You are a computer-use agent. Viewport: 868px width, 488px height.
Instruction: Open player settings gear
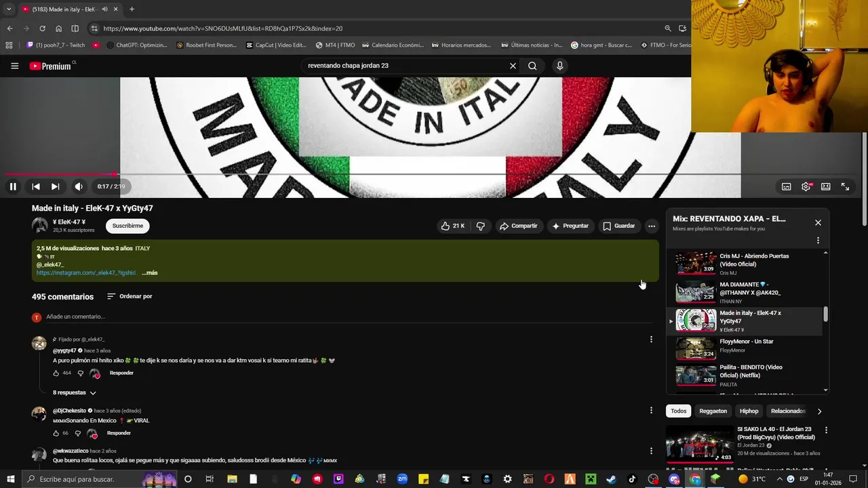coord(806,186)
